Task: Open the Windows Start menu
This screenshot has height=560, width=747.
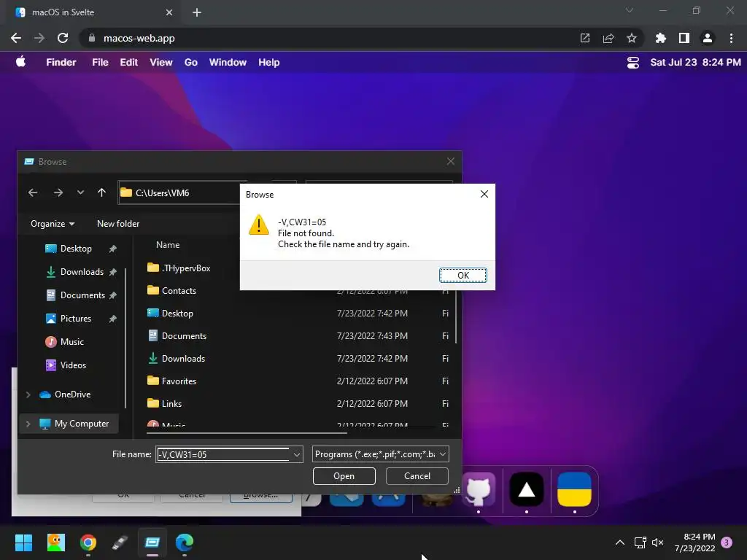Action: pos(23,542)
